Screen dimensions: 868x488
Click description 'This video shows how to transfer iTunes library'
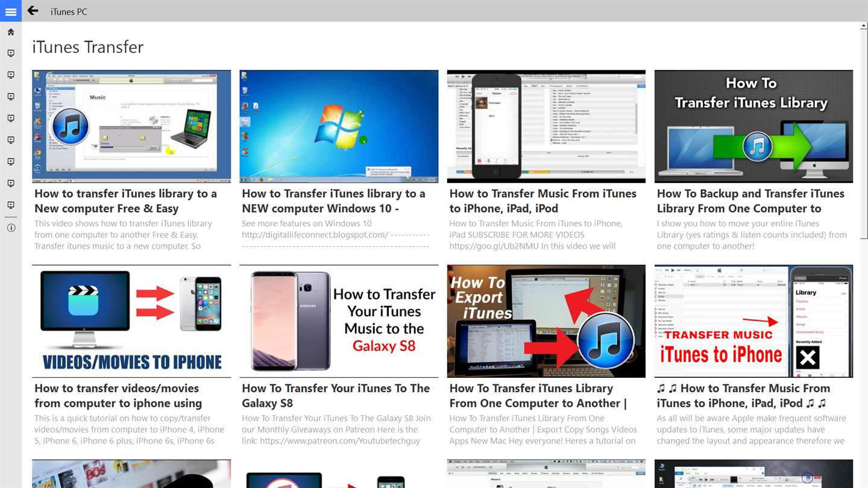pyautogui.click(x=124, y=235)
